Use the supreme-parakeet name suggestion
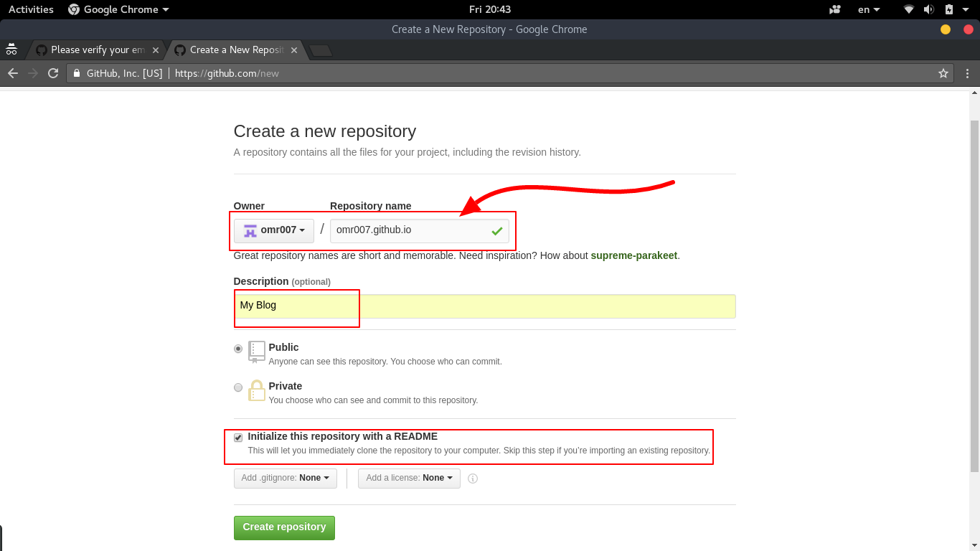The height and width of the screenshot is (551, 980). click(x=633, y=255)
